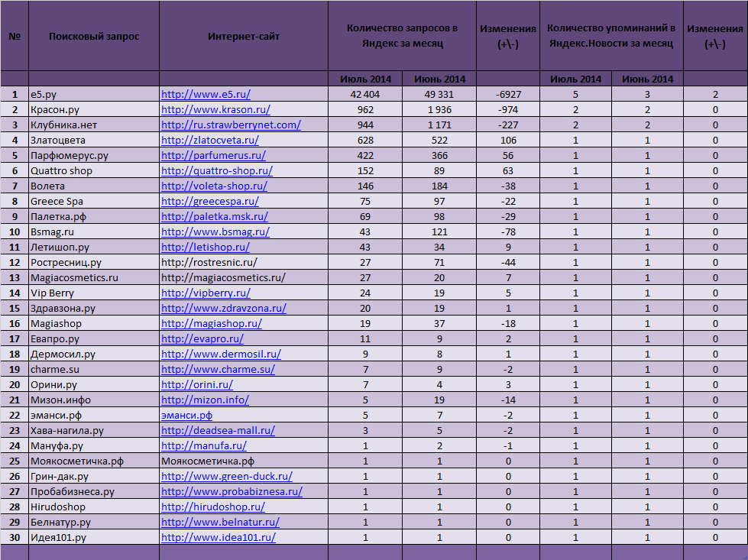Click the 'Количество упоминаний в Яндекс.Новости' header
748x560 pixels.
pyautogui.click(x=611, y=36)
